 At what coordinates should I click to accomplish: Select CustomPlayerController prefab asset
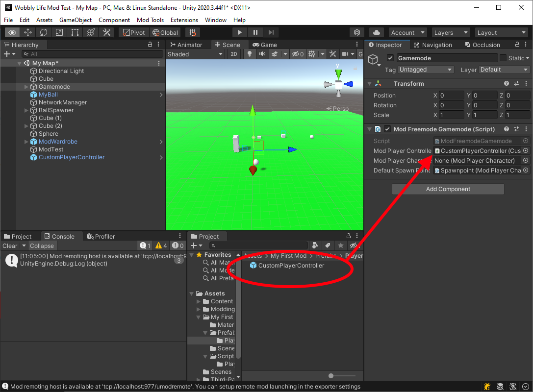[287, 266]
